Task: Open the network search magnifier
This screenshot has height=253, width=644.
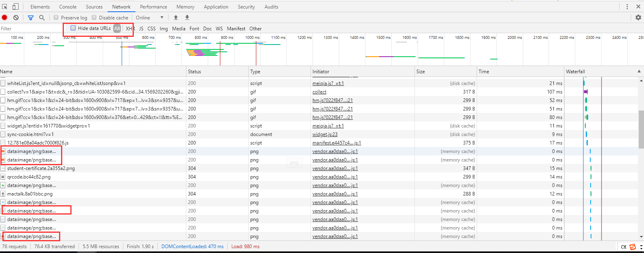Action: [x=42, y=17]
